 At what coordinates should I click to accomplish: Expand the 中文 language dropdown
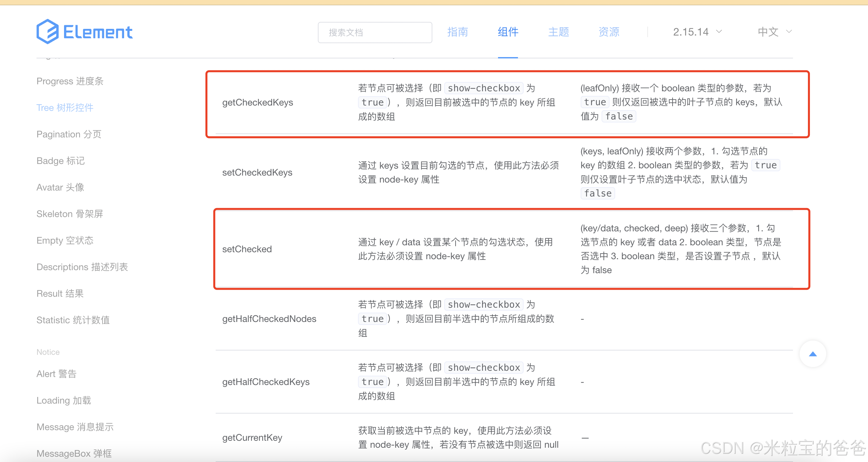pyautogui.click(x=768, y=32)
